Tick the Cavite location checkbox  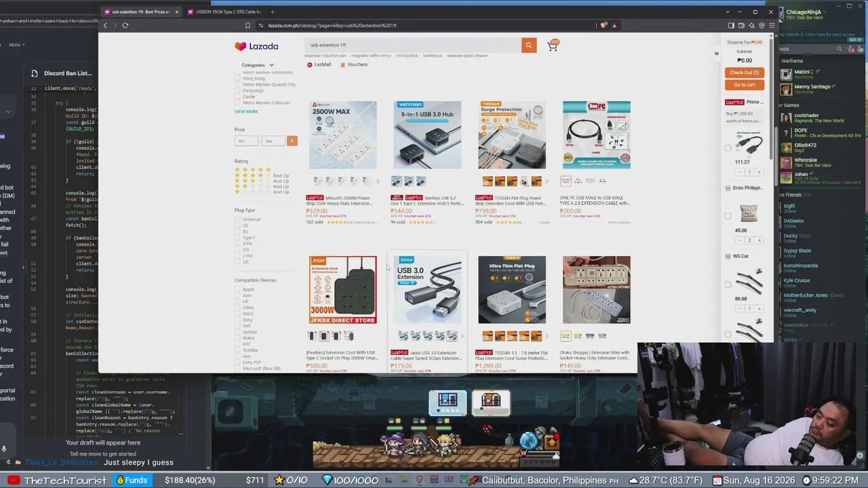239,97
